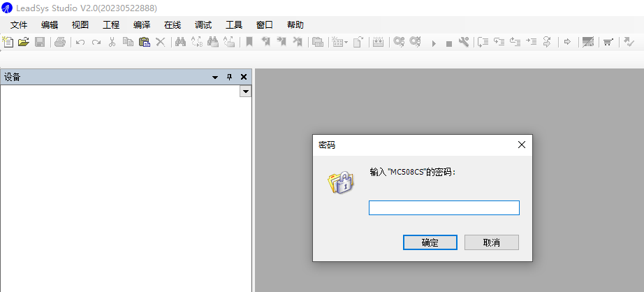Close the 设备 panel with its X
The height and width of the screenshot is (292, 644).
click(244, 77)
